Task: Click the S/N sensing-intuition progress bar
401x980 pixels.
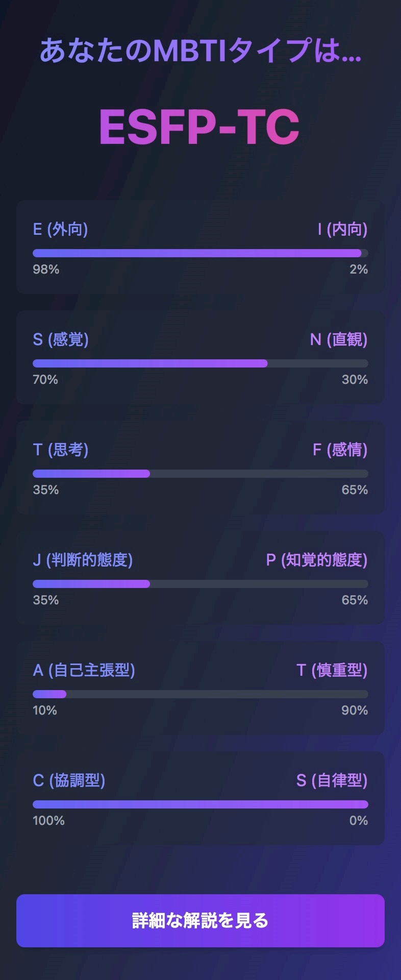Action: coord(200,363)
